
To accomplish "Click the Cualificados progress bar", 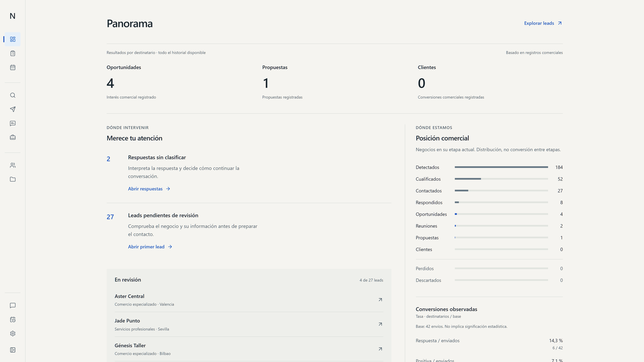I will [501, 179].
